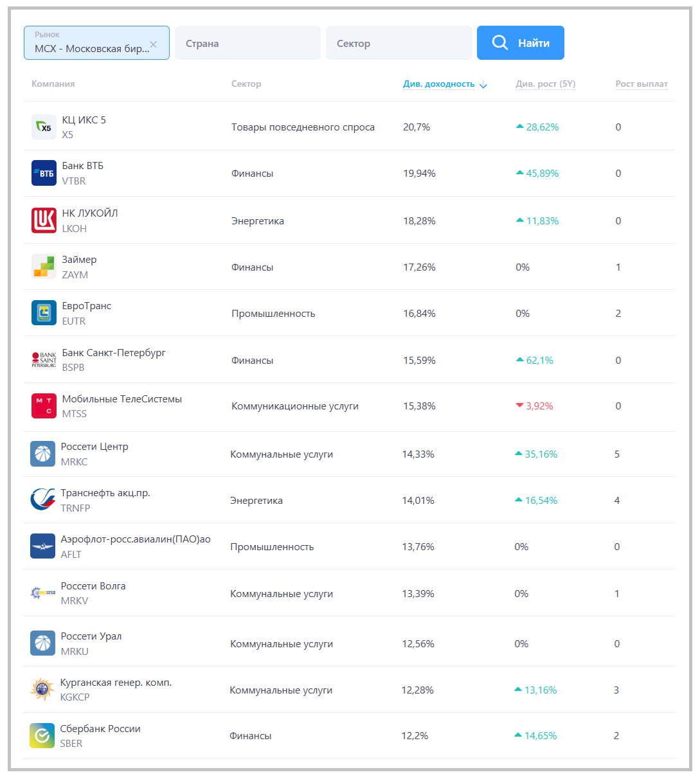Image resolution: width=700 pixels, height=779 pixels.
Task: Select Россети Центр company name
Action: (x=94, y=447)
